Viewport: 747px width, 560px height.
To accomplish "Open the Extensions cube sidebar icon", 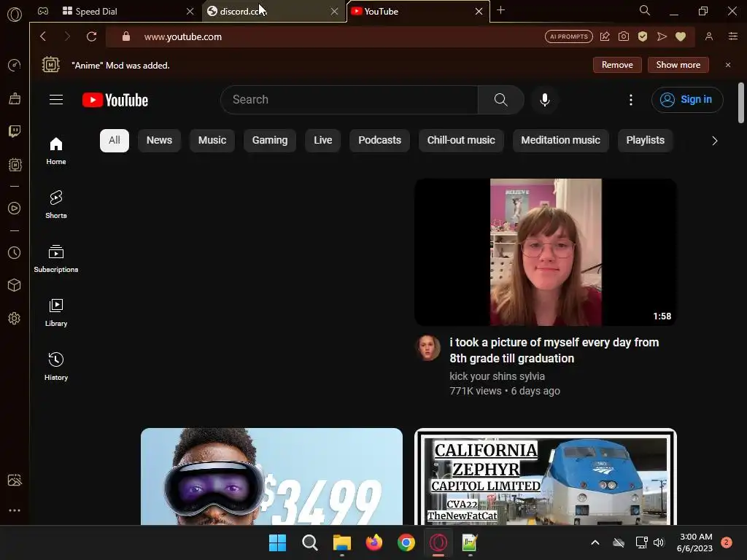I will pos(15,285).
